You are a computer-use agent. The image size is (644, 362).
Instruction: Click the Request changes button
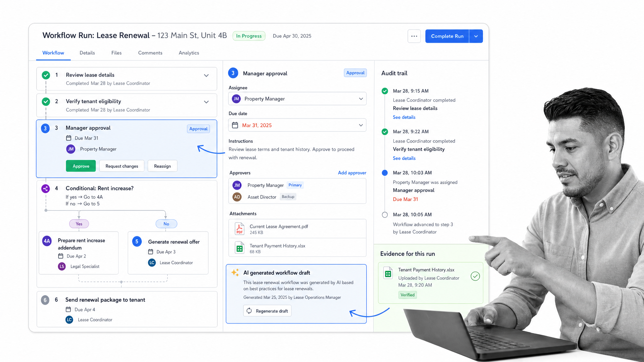tap(122, 166)
